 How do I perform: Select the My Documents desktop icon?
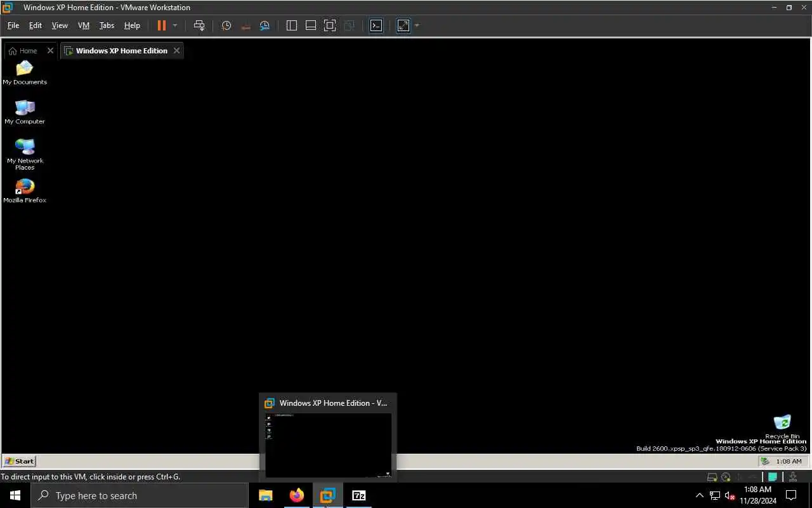pyautogui.click(x=25, y=72)
